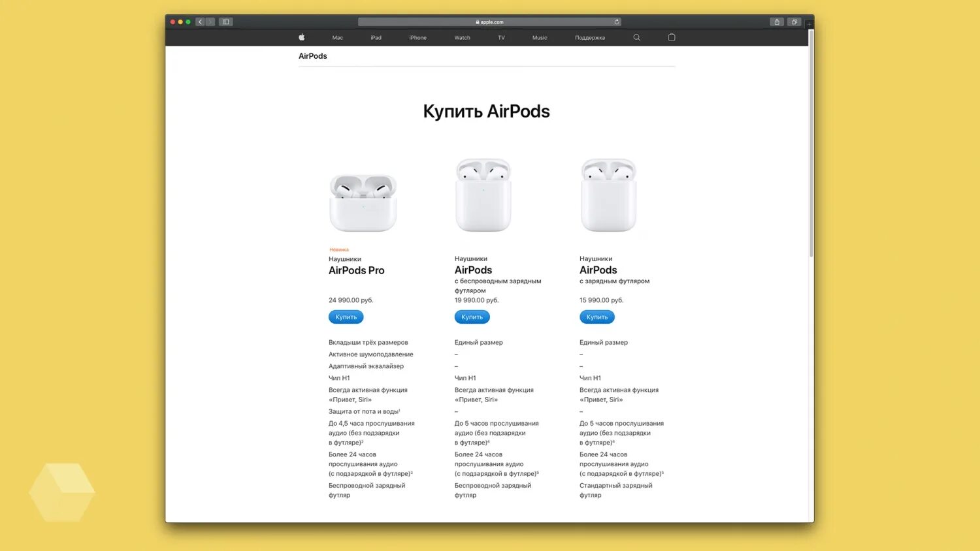The height and width of the screenshot is (551, 980).
Task: Click the AirPods Pro product name
Action: [x=357, y=270]
